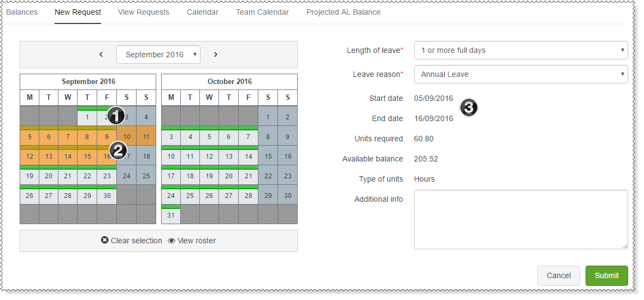Select 5 September in the calendar grid
The width and height of the screenshot is (644, 300).
29,137
